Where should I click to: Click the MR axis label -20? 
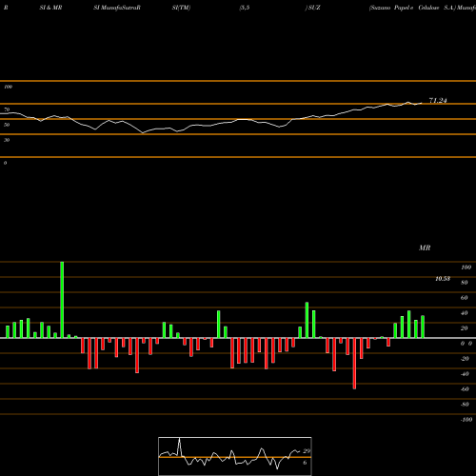coord(465,359)
